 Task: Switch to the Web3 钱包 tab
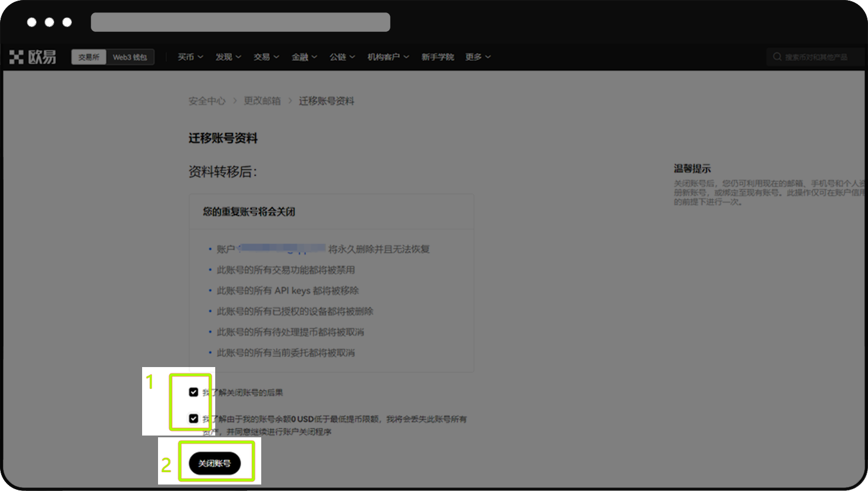130,57
